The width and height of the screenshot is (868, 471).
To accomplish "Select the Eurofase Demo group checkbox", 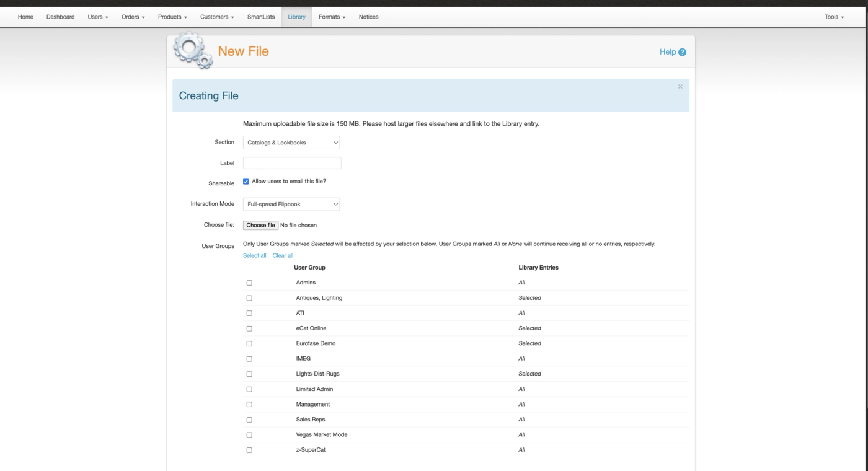I will (x=249, y=343).
